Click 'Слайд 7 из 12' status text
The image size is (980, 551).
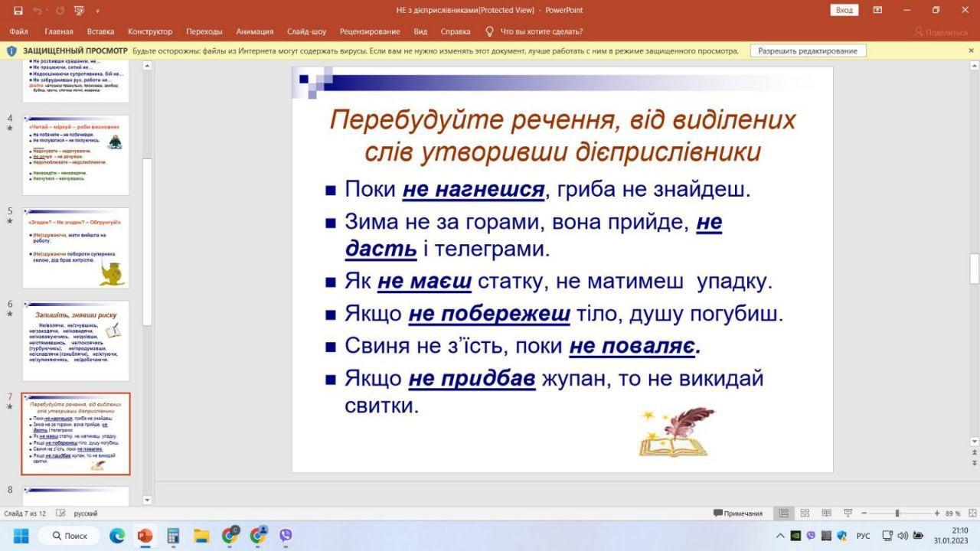[24, 514]
